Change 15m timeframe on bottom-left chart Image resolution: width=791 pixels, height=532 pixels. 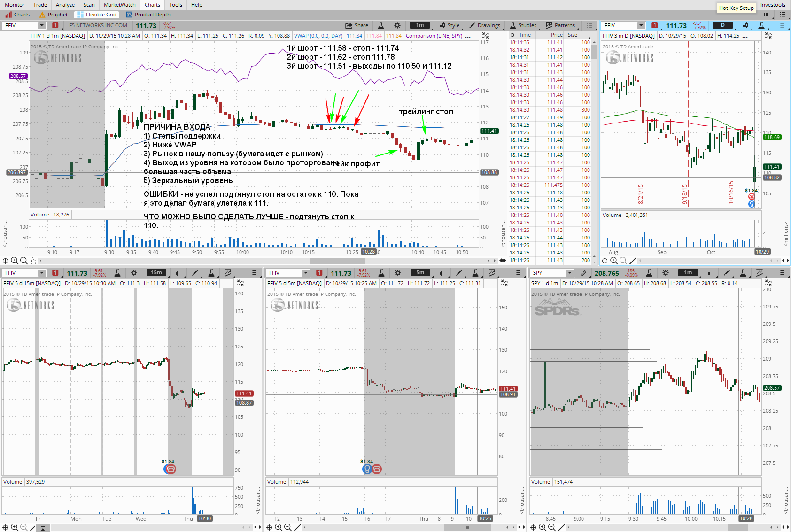coord(156,273)
